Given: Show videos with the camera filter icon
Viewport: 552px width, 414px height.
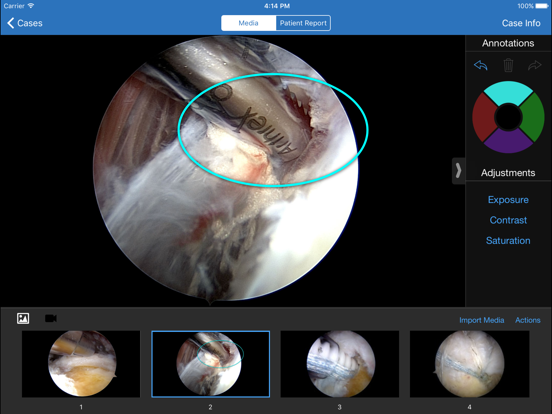Looking at the screenshot, I should pyautogui.click(x=51, y=318).
